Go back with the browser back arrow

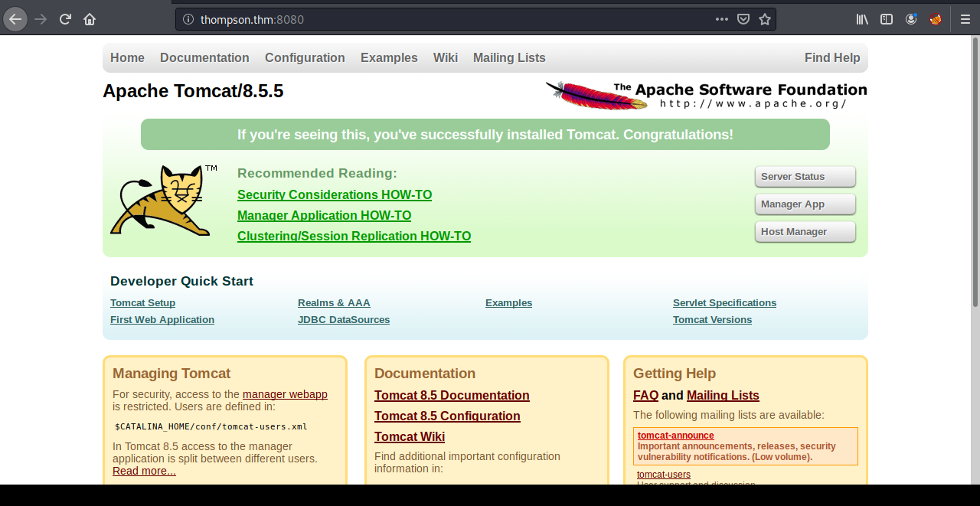(15, 19)
